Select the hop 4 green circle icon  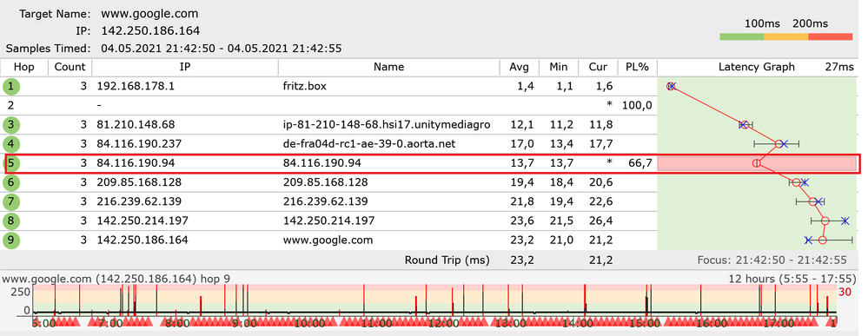tap(10, 144)
